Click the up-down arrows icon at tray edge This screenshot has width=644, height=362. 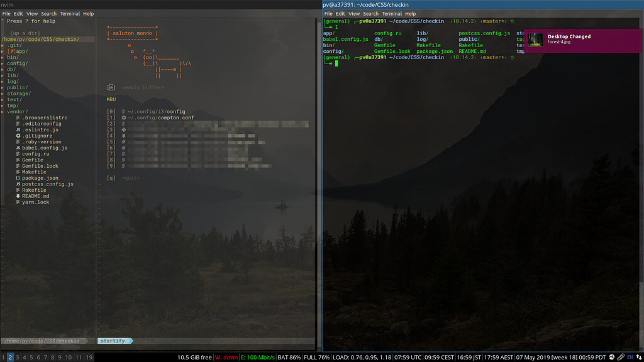pyautogui.click(x=639, y=356)
